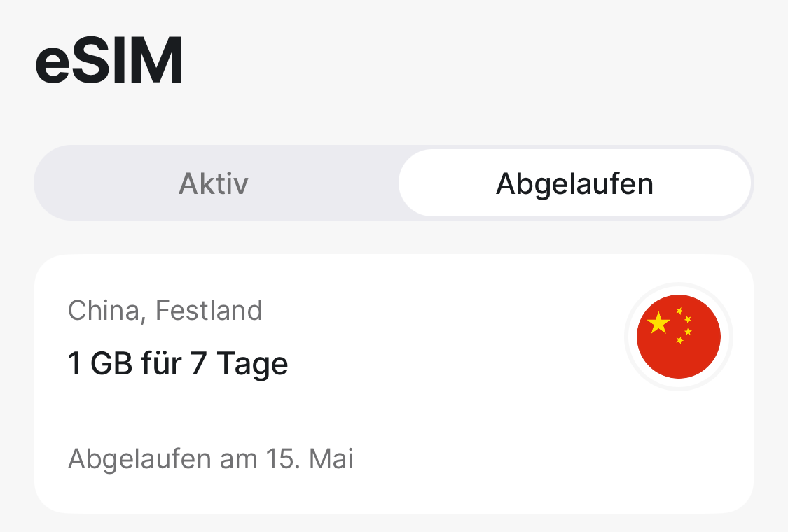This screenshot has height=532, width=788.
Task: Click the round China flag badge
Action: 679,337
